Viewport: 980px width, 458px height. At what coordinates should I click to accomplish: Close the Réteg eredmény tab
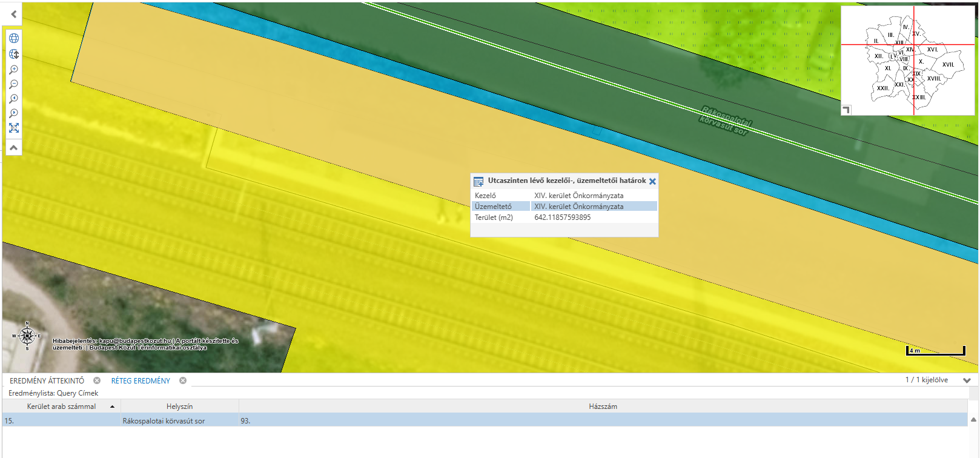tap(183, 380)
